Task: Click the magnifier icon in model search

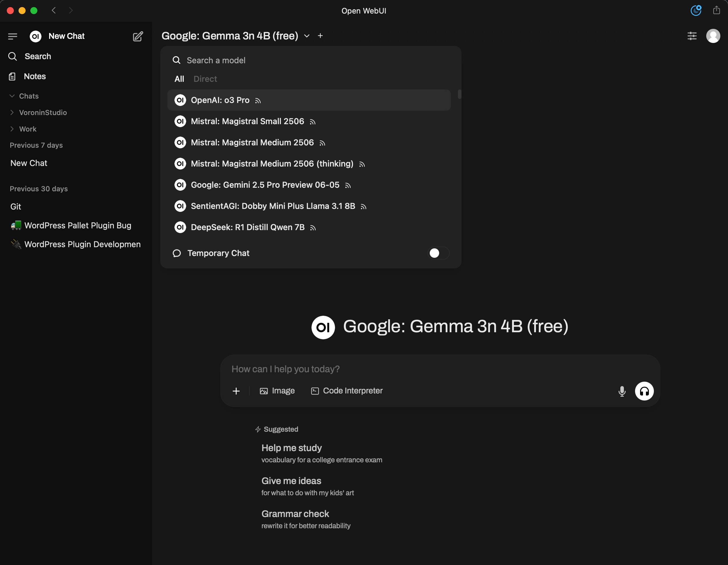Action: [x=176, y=60]
